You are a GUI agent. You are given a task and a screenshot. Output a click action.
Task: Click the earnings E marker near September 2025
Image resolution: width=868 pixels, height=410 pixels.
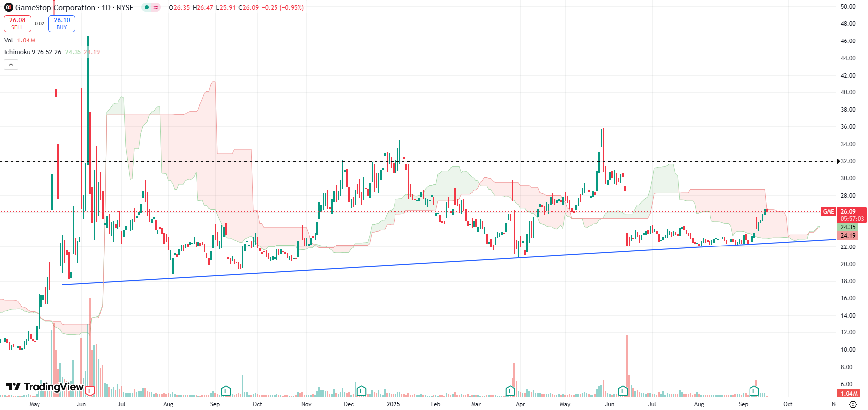(x=754, y=391)
